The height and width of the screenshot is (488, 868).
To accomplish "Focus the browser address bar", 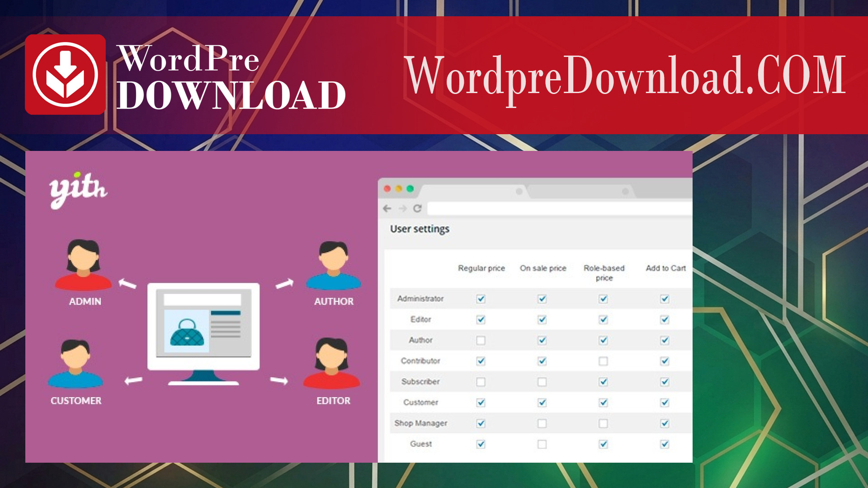I will click(x=560, y=208).
